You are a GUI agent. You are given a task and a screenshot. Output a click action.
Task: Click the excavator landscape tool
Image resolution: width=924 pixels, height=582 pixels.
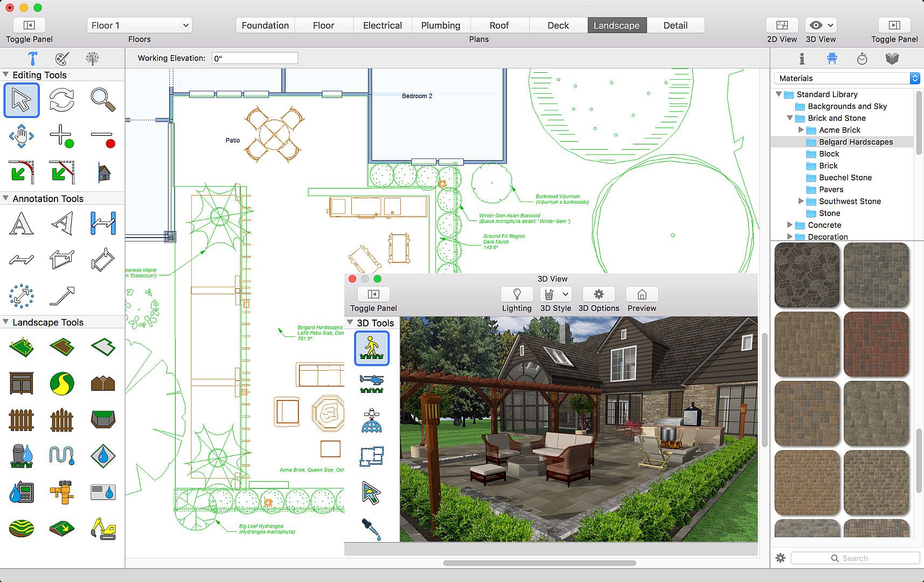click(x=102, y=529)
